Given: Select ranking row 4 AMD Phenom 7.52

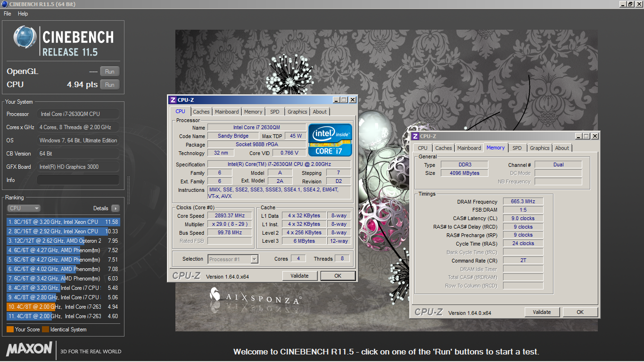Looking at the screenshot, I should tap(63, 250).
